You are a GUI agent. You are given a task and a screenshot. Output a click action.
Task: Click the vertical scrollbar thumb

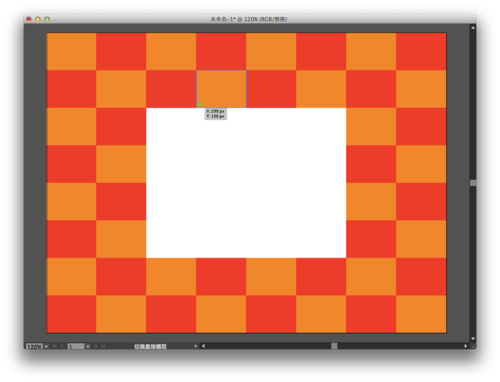[473, 183]
